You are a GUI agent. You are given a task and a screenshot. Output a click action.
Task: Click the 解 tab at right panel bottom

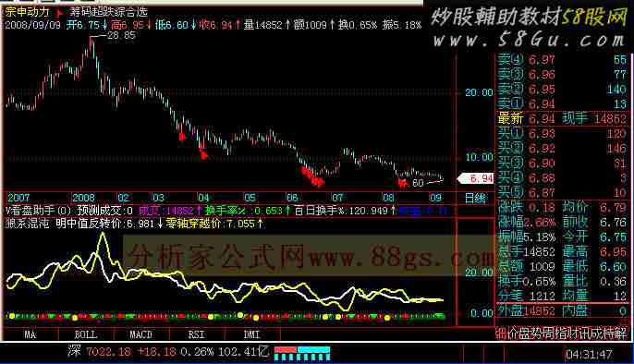622,334
